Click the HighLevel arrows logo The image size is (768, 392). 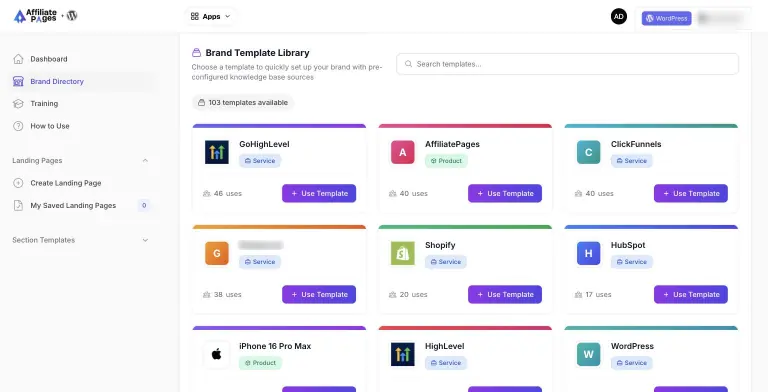[403, 354]
